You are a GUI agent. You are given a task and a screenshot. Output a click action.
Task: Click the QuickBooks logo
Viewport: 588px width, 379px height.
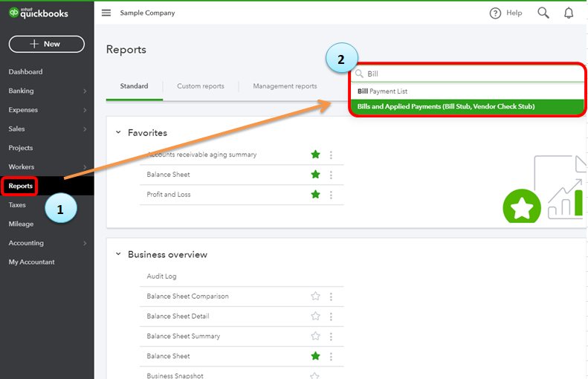pos(39,13)
